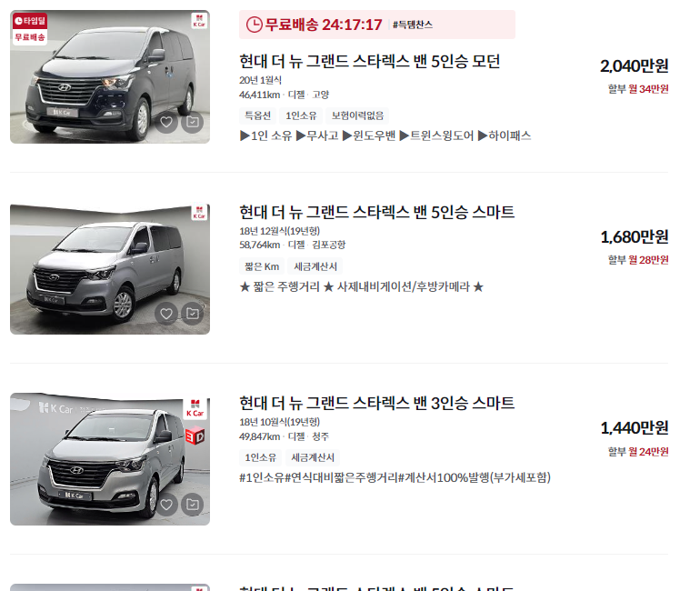Image resolution: width=700 pixels, height=591 pixels.
Task: Open 3D view badge on third car
Action: (x=195, y=436)
